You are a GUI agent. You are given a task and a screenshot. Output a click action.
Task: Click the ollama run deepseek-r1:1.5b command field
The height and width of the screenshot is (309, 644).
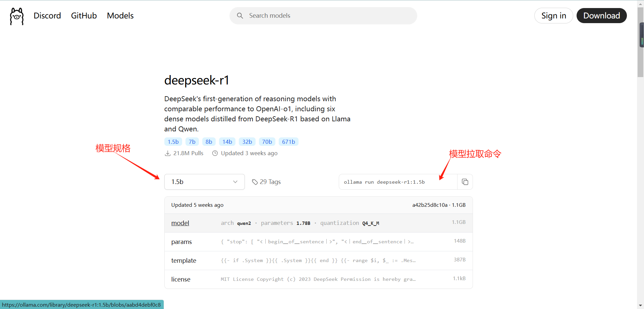[x=398, y=182]
